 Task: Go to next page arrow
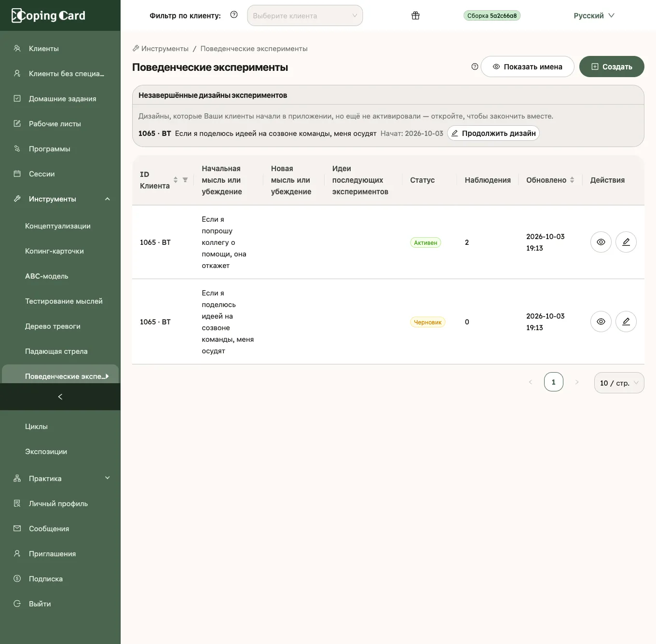(577, 382)
